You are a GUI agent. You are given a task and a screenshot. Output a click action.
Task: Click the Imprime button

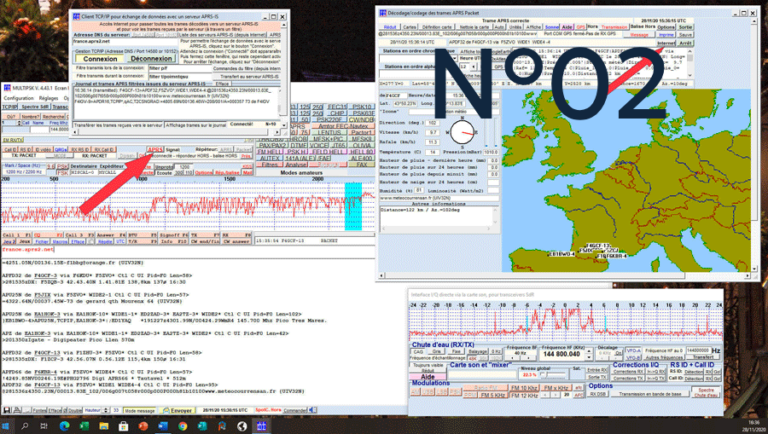666,35
